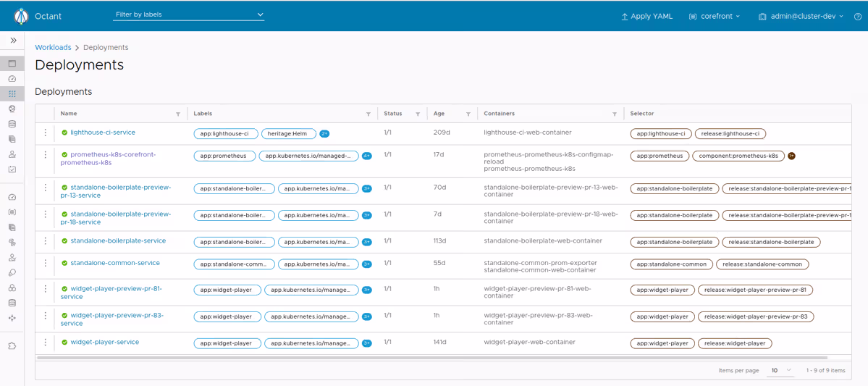Viewport: 868px width, 386px height.
Task: Open the Items per page dropdown
Action: [x=780, y=370]
